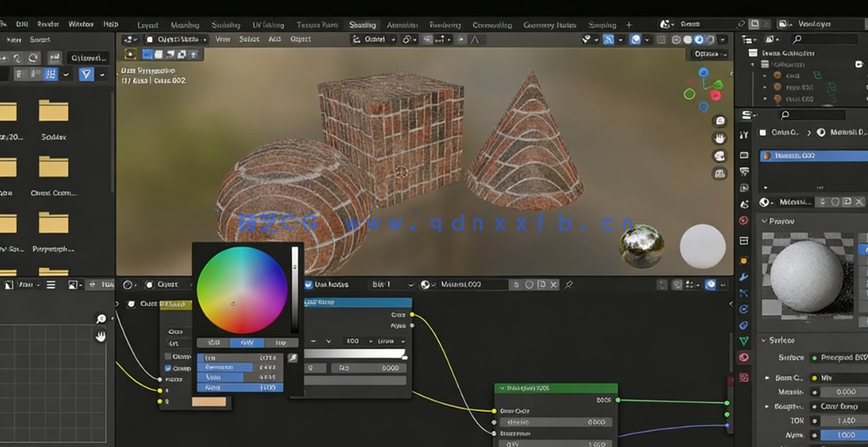The image size is (868, 447).
Task: Click the camera view icon beside the viewport
Action: pos(718,154)
